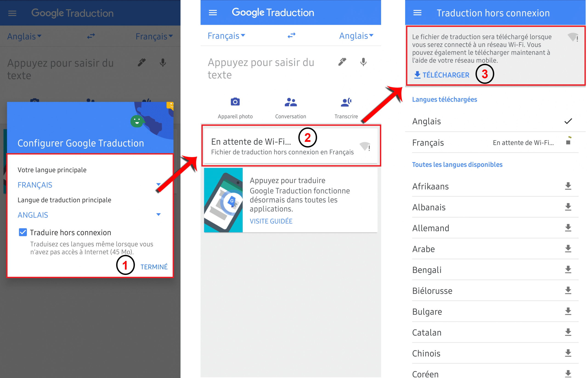
Task: Open the En attente de Wi-Fi card
Action: pyautogui.click(x=291, y=146)
